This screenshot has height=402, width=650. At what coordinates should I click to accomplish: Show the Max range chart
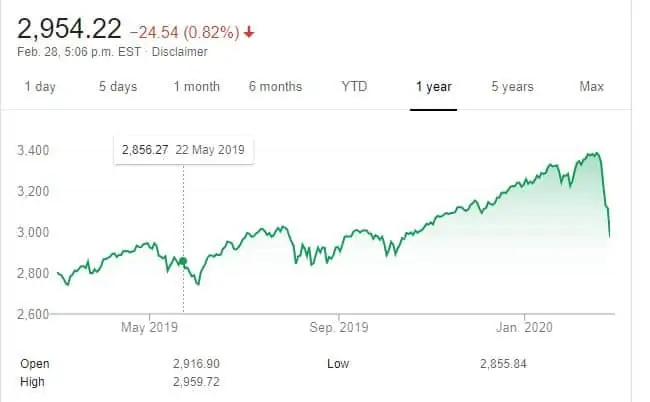pyautogui.click(x=591, y=87)
